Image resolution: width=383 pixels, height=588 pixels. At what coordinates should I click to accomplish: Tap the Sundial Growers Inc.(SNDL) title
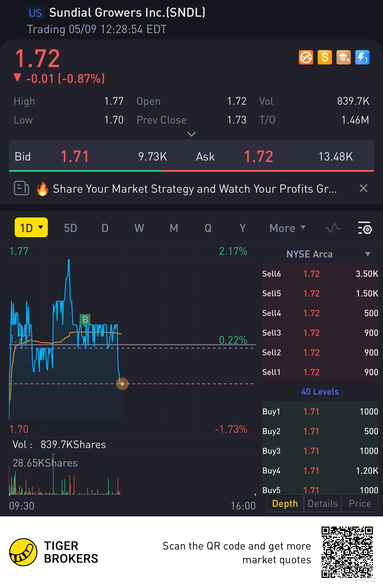[x=127, y=13]
